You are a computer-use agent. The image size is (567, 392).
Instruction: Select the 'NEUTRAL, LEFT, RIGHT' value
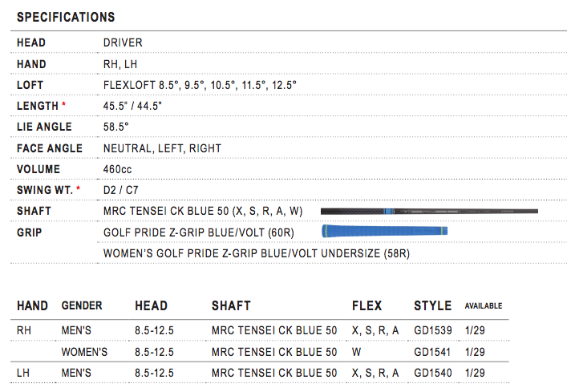click(x=162, y=148)
